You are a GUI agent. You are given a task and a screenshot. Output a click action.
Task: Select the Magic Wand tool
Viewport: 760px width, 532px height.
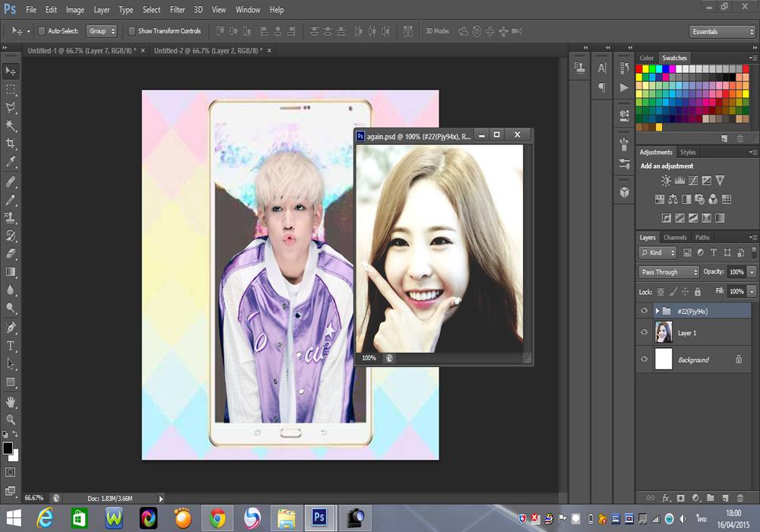(11, 125)
